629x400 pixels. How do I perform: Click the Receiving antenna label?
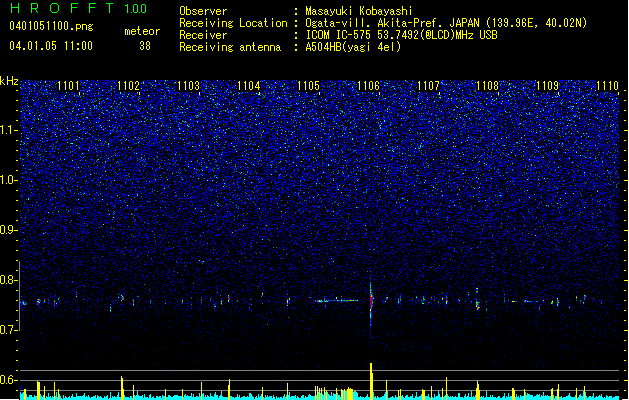[x=230, y=47]
